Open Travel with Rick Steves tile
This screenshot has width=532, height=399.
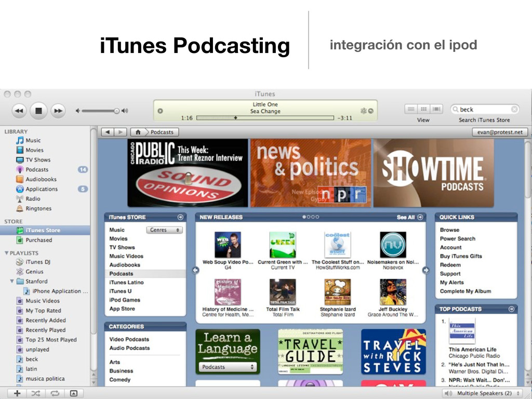coord(393,352)
